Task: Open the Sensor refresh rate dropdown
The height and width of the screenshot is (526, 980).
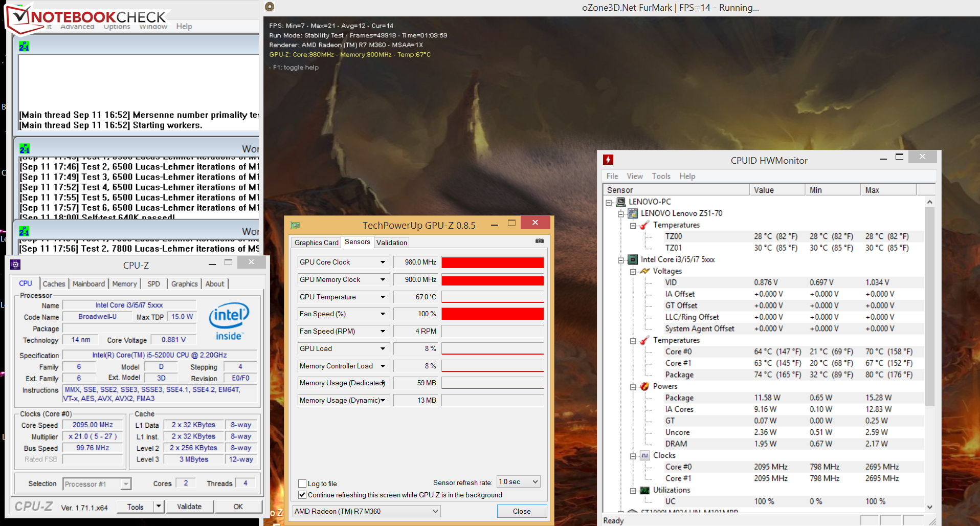Action: (519, 481)
